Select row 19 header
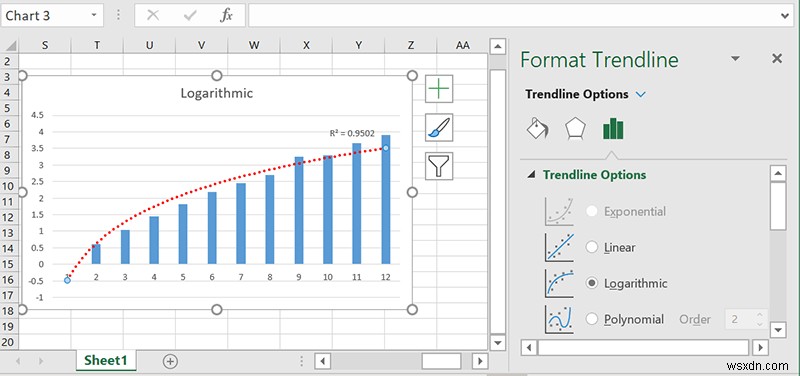 (8, 327)
